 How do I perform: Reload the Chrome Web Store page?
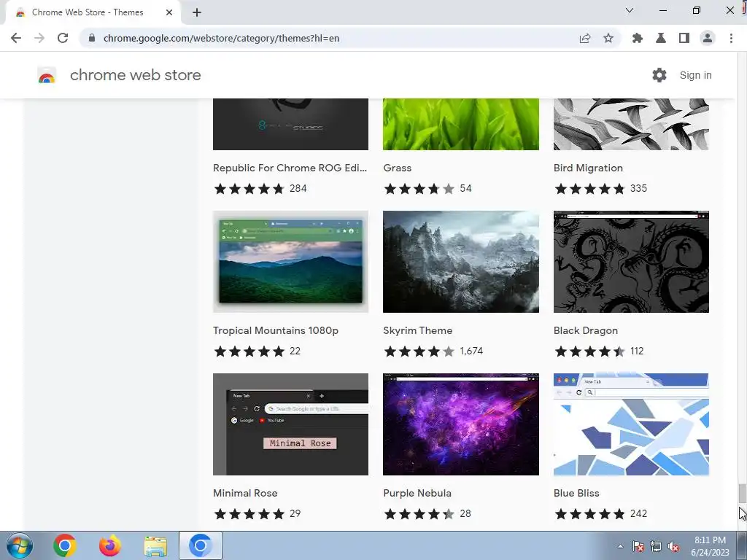point(63,38)
